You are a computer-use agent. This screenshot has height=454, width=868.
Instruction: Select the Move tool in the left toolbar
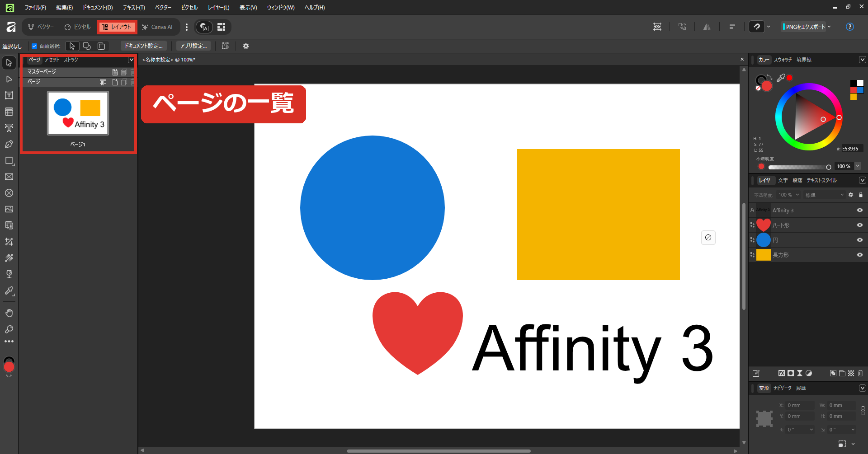[x=9, y=63]
